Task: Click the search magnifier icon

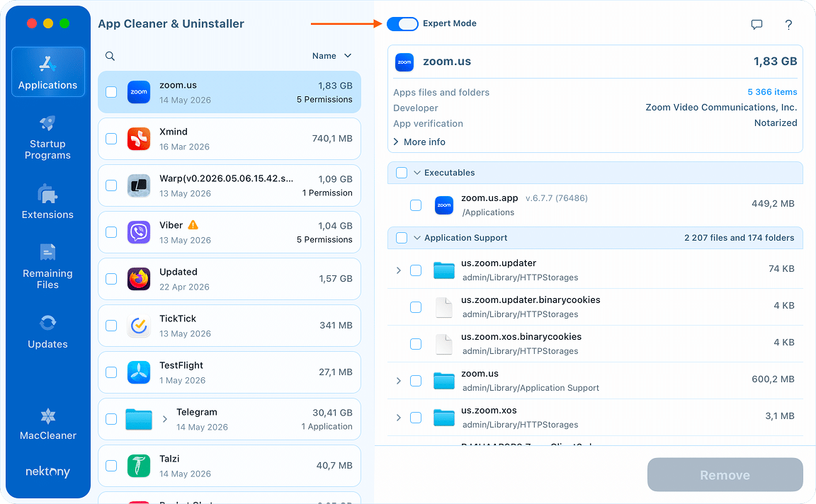Action: pyautogui.click(x=110, y=56)
